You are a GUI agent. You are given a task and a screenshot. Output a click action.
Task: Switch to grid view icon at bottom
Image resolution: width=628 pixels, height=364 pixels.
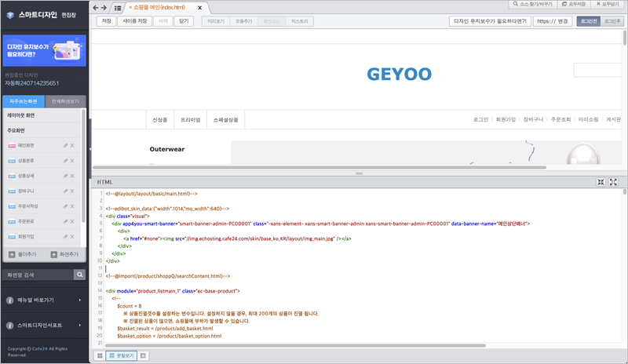click(100, 355)
